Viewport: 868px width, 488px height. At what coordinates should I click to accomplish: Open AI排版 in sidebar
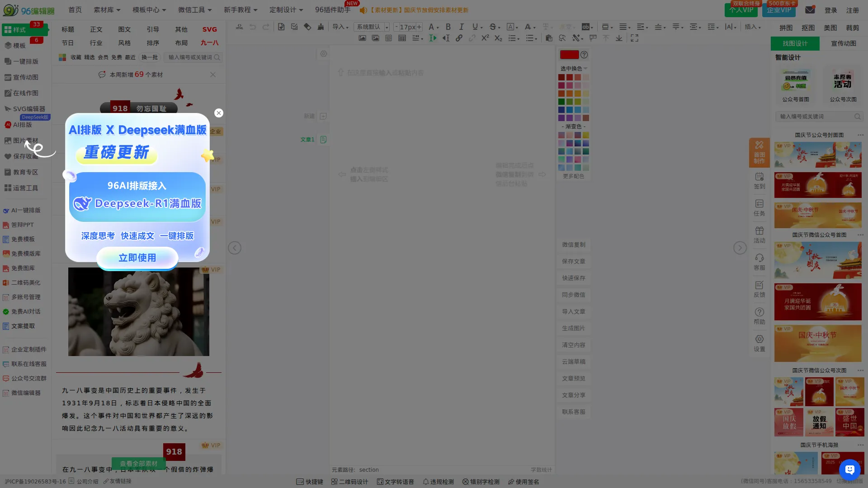[18, 125]
